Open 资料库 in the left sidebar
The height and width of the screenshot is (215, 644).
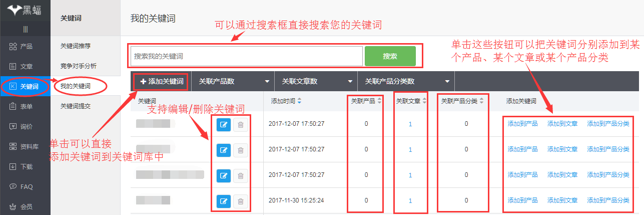tap(25, 146)
